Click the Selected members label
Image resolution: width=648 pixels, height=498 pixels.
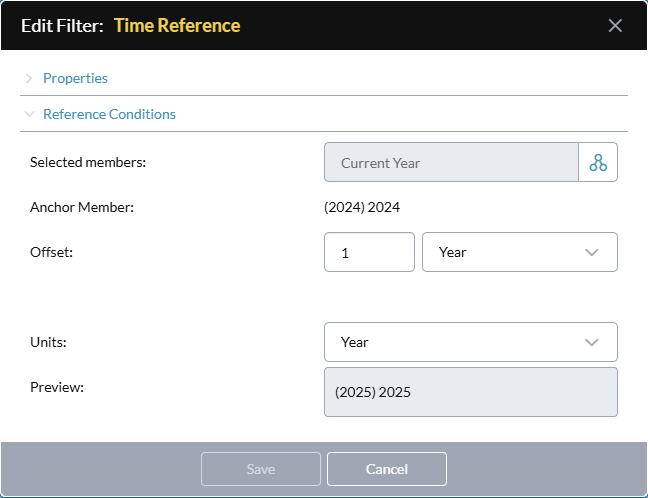(88, 162)
